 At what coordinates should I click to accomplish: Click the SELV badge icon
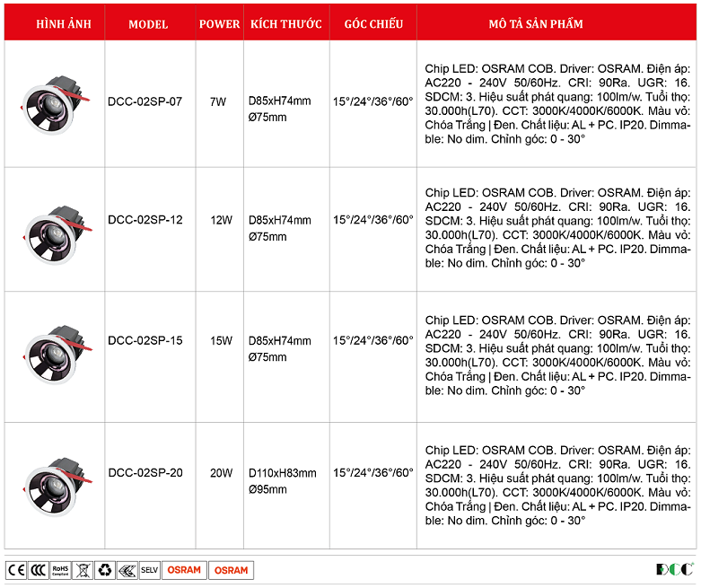(149, 570)
